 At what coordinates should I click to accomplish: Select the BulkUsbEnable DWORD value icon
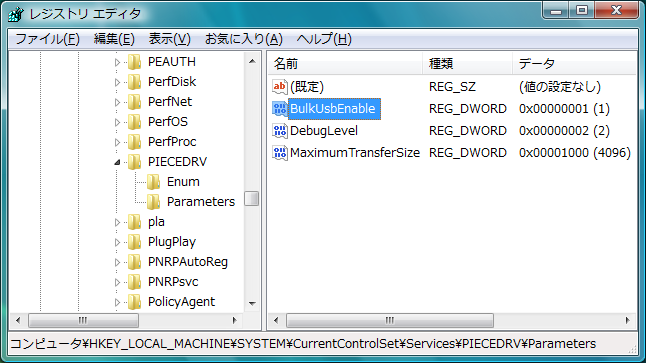(280, 109)
